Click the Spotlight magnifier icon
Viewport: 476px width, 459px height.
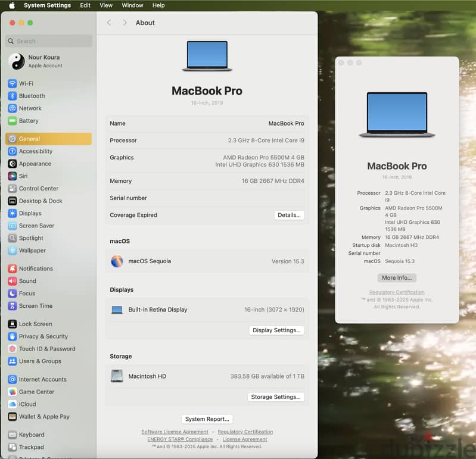[12, 239]
